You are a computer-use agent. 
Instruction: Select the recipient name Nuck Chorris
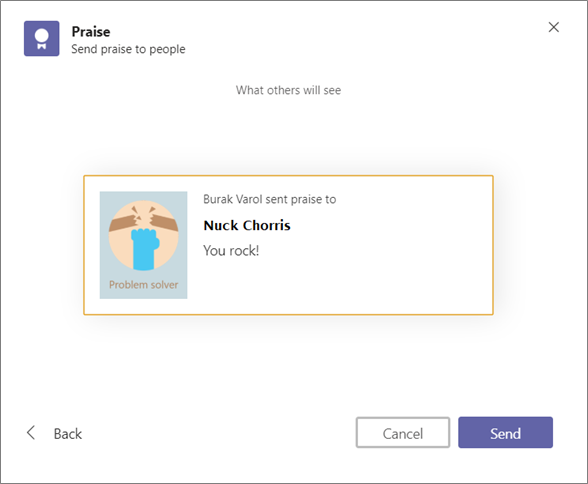(247, 225)
